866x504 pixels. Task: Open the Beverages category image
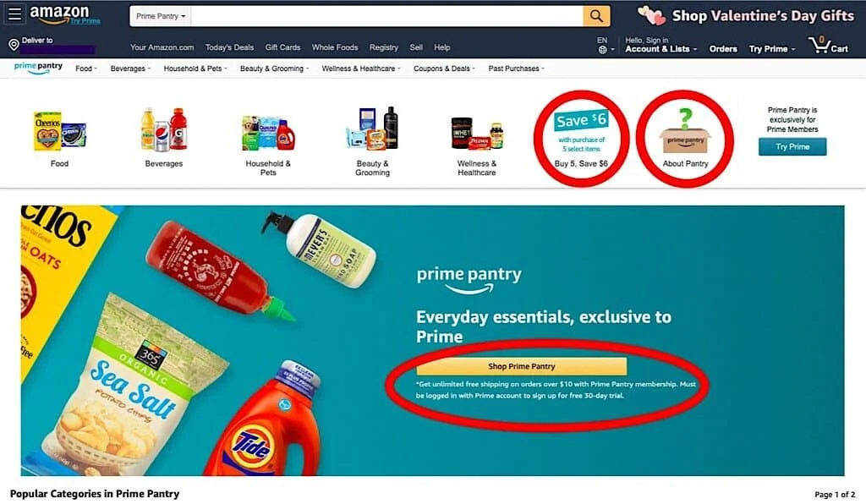[x=163, y=129]
